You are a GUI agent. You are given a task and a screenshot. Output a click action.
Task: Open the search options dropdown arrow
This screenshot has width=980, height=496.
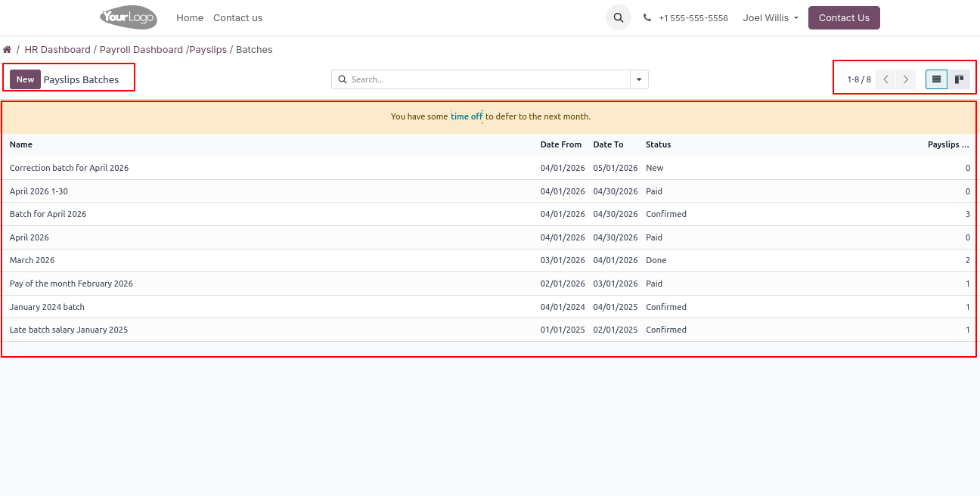[x=639, y=79]
